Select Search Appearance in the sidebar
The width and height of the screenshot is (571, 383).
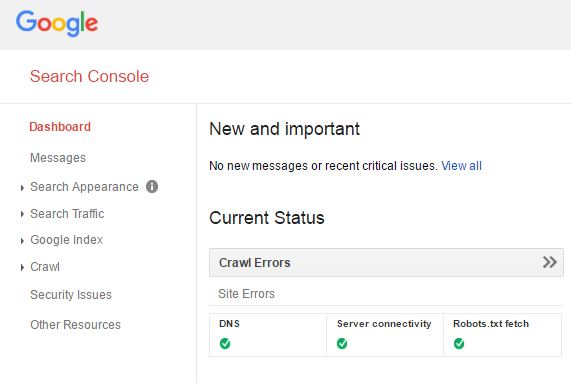click(84, 187)
